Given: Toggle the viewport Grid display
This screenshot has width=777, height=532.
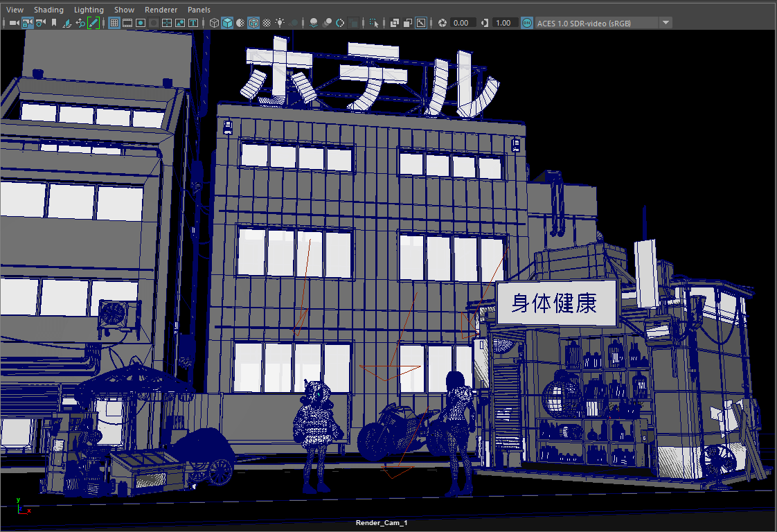Looking at the screenshot, I should pos(114,23).
